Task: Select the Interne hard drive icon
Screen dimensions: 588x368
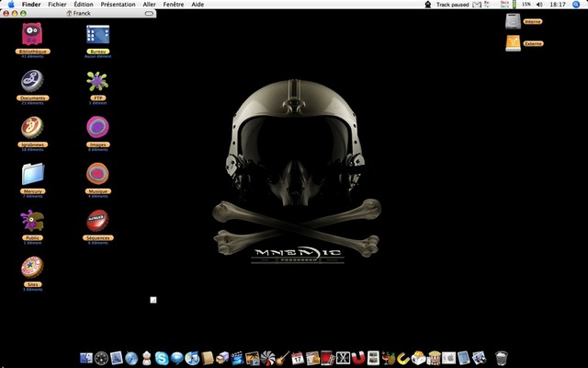Action: coord(513,21)
